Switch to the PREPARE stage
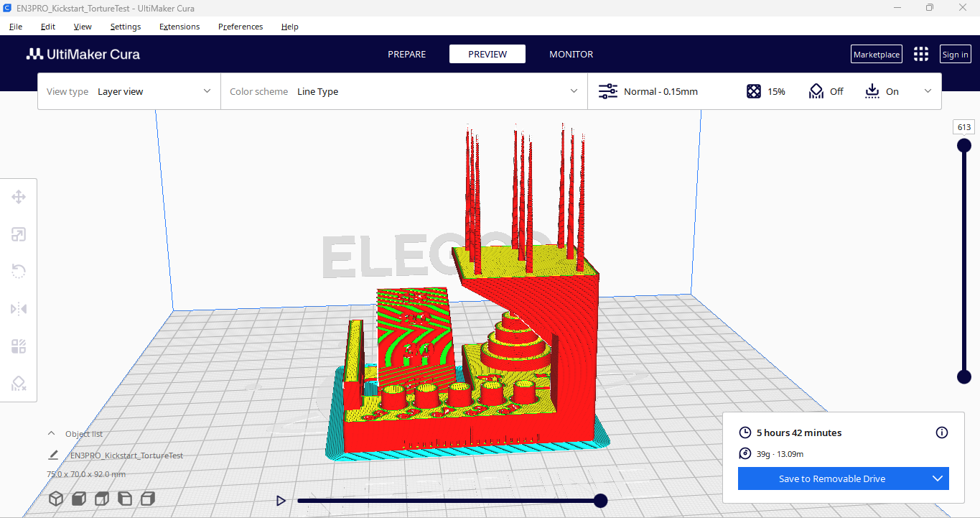This screenshot has height=518, width=980. coord(407,54)
